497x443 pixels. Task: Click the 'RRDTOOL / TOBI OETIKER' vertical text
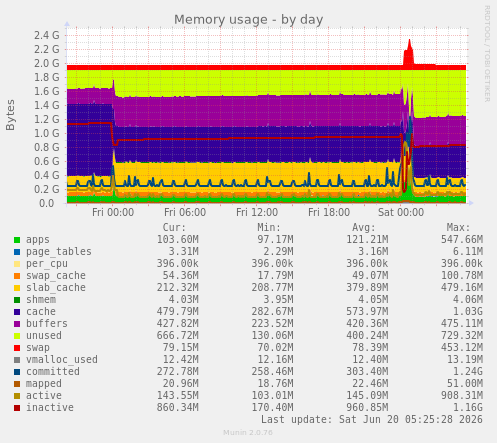[487, 54]
